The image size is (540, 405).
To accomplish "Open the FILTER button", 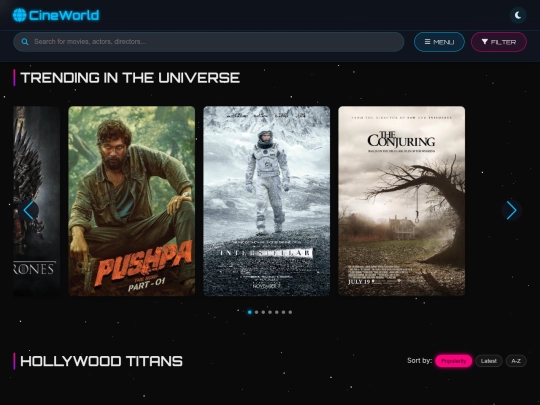I will 498,42.
